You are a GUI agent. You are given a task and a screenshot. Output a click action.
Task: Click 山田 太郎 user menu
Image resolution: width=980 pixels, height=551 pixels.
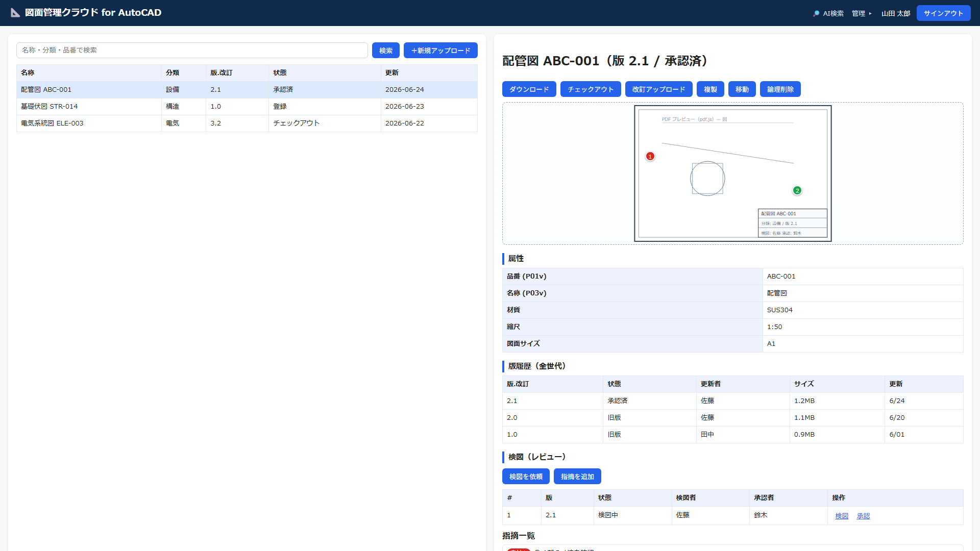point(896,14)
